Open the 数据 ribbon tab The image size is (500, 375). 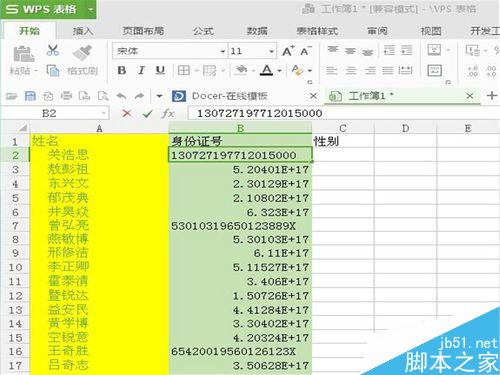click(x=257, y=31)
